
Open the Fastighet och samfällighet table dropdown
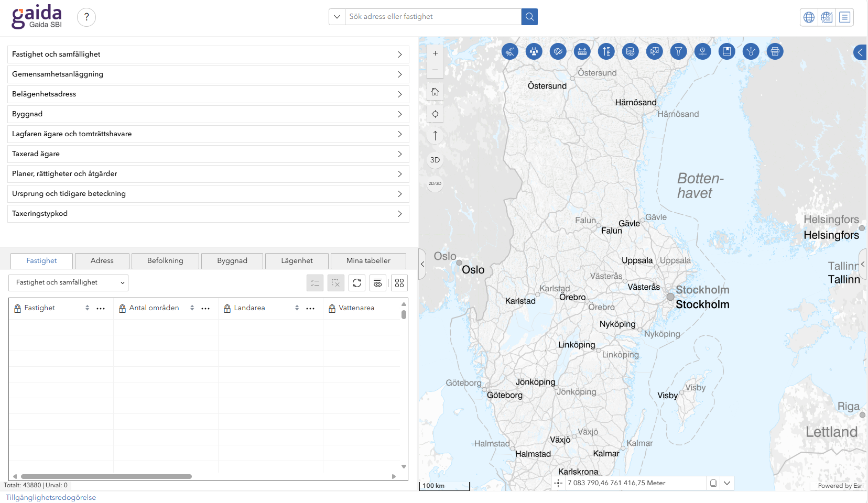68,283
